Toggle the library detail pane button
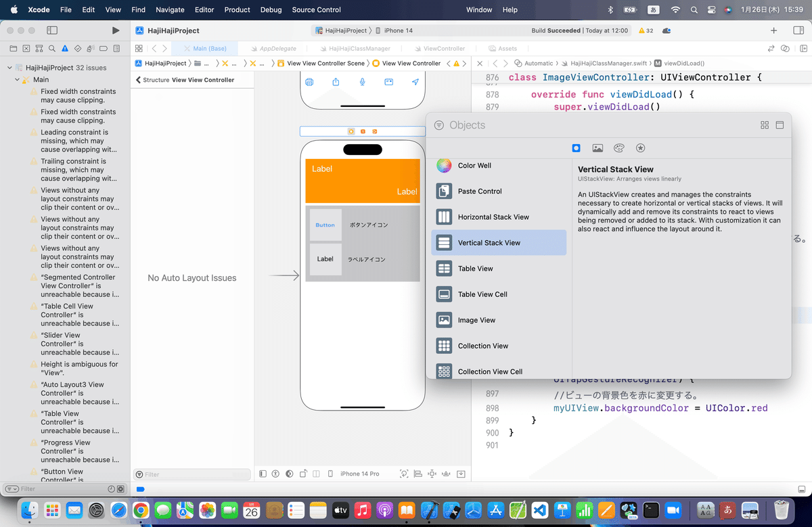812x527 pixels. click(780, 125)
